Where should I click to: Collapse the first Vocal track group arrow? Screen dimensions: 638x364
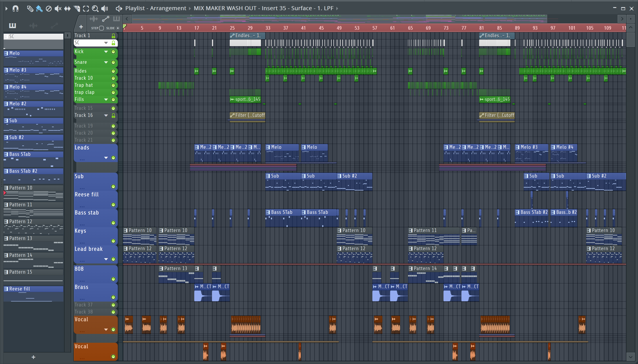[106, 329]
